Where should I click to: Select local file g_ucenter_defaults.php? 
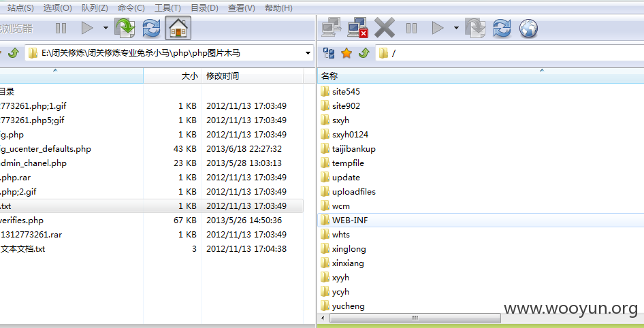(x=152, y=148)
